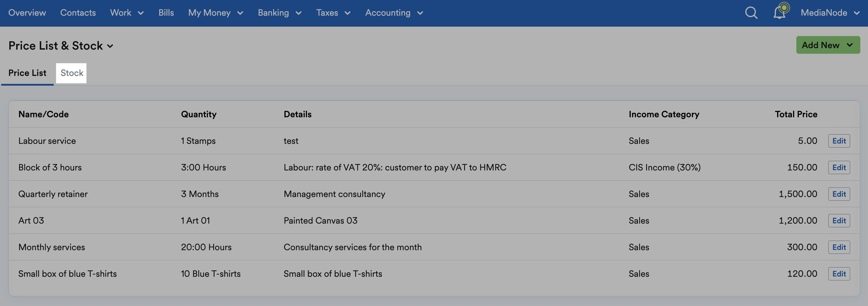Viewport: 868px width, 306px height.
Task: Open the Contacts page
Action: pyautogui.click(x=78, y=13)
